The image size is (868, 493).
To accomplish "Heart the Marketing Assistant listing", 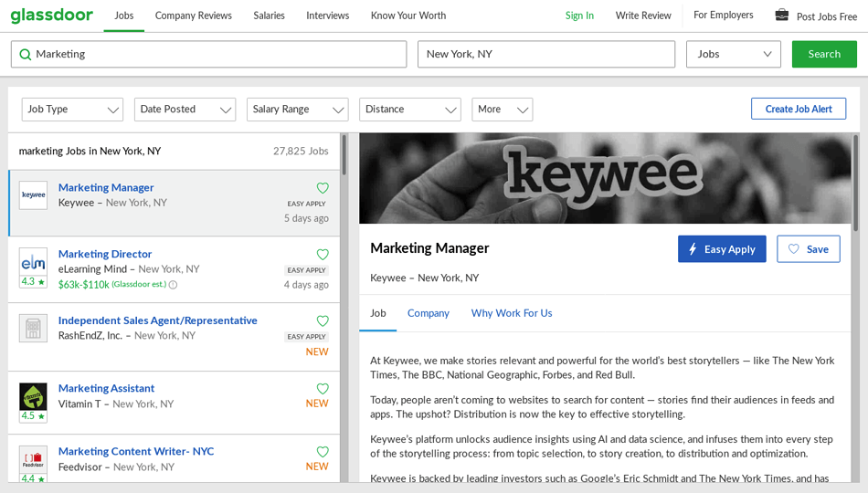I will pyautogui.click(x=323, y=389).
